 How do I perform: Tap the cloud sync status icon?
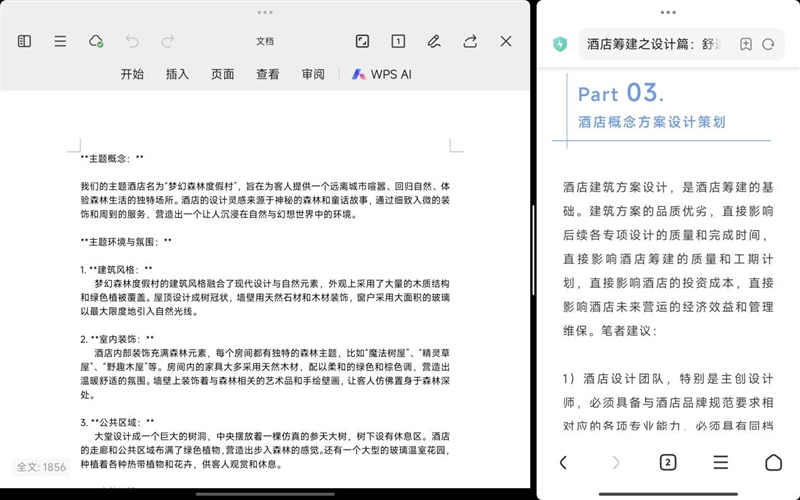pyautogui.click(x=96, y=41)
